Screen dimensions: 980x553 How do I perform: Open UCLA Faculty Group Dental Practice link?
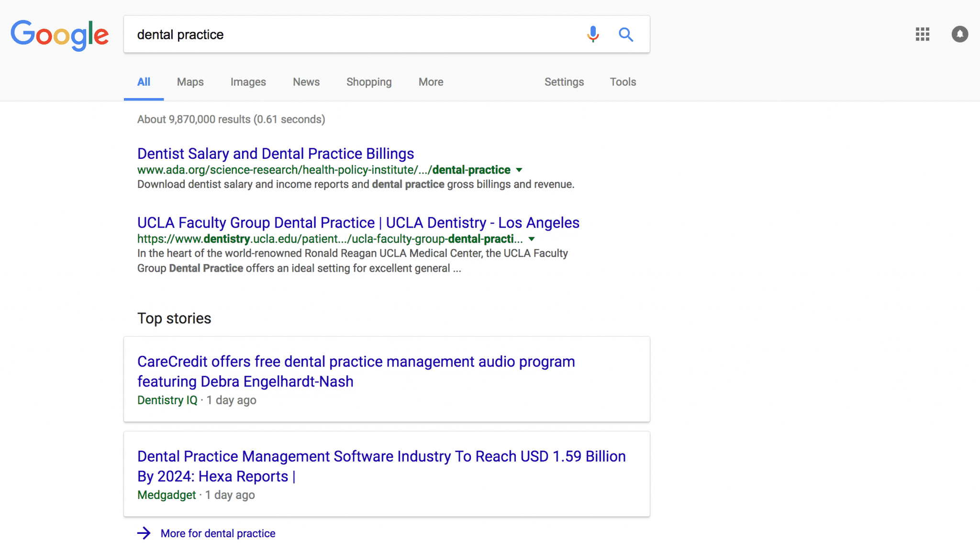point(357,222)
